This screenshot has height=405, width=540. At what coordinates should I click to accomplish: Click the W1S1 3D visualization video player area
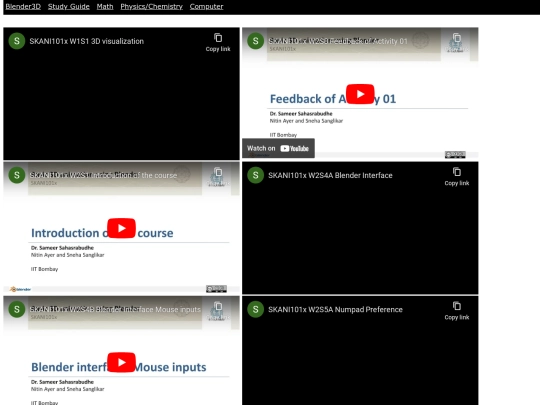click(x=121, y=94)
